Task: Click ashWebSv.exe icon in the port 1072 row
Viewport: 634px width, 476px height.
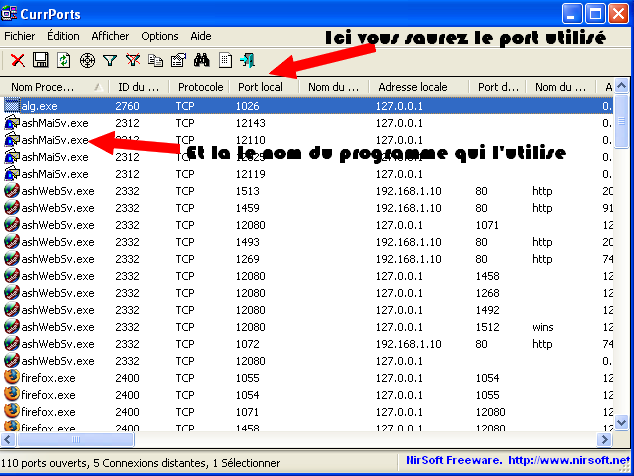Action: [12, 343]
